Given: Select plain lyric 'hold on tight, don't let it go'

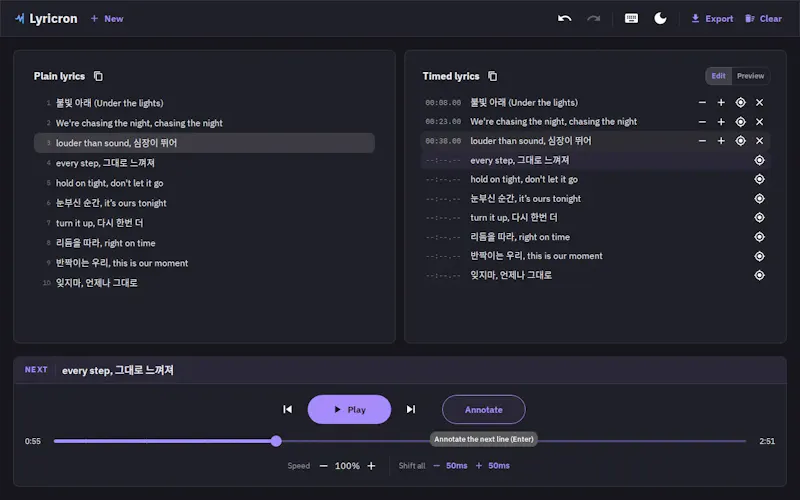Looking at the screenshot, I should click(x=204, y=183).
